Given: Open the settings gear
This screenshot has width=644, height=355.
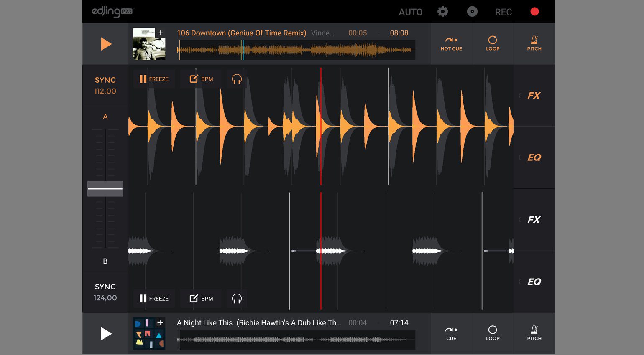Looking at the screenshot, I should [442, 12].
